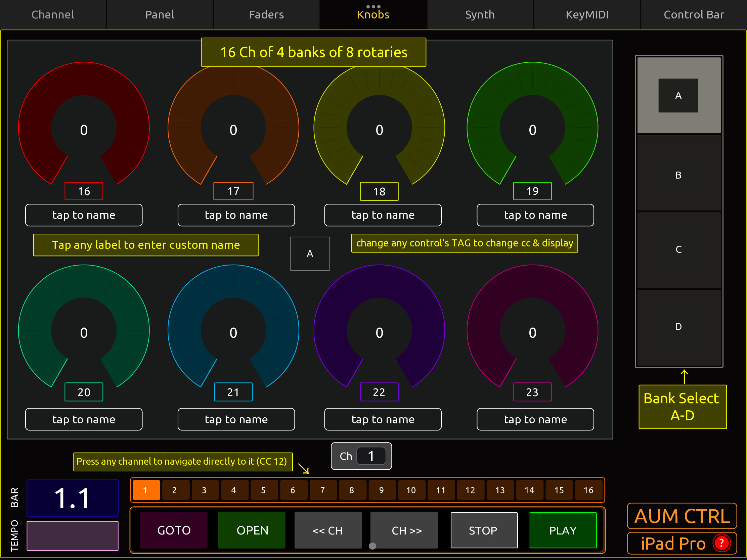747x560 pixels.
Task: Select bank B in Bank Select
Action: point(678,175)
